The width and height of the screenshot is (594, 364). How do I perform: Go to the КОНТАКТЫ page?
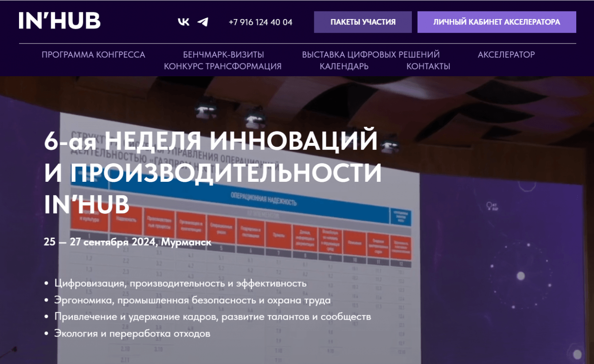(x=428, y=67)
